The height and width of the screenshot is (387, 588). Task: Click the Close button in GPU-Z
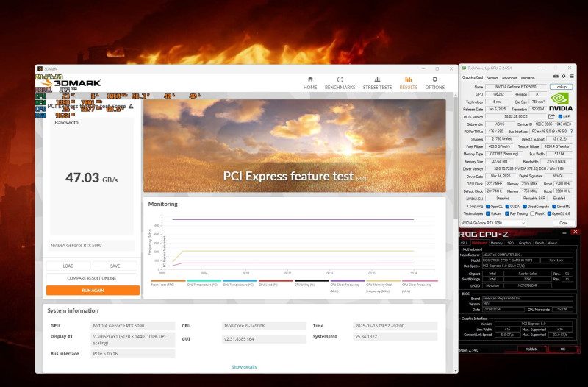(563, 223)
